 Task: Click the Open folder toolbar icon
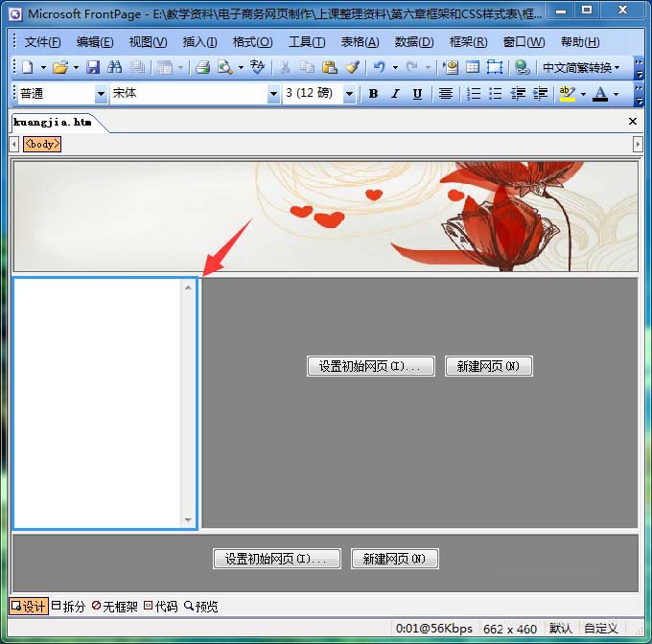(60, 67)
